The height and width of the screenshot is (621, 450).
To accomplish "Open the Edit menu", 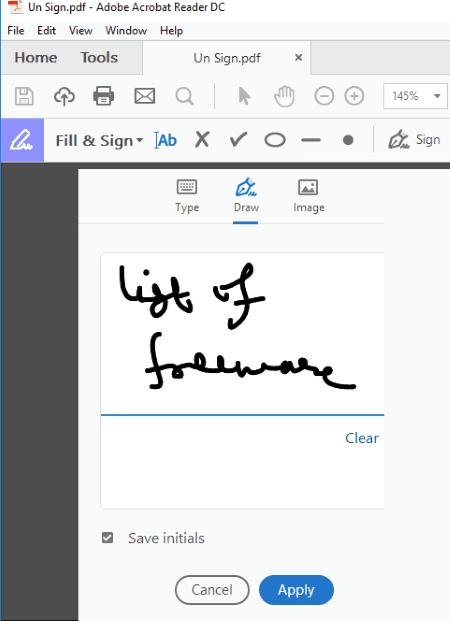I will pyautogui.click(x=46, y=30).
